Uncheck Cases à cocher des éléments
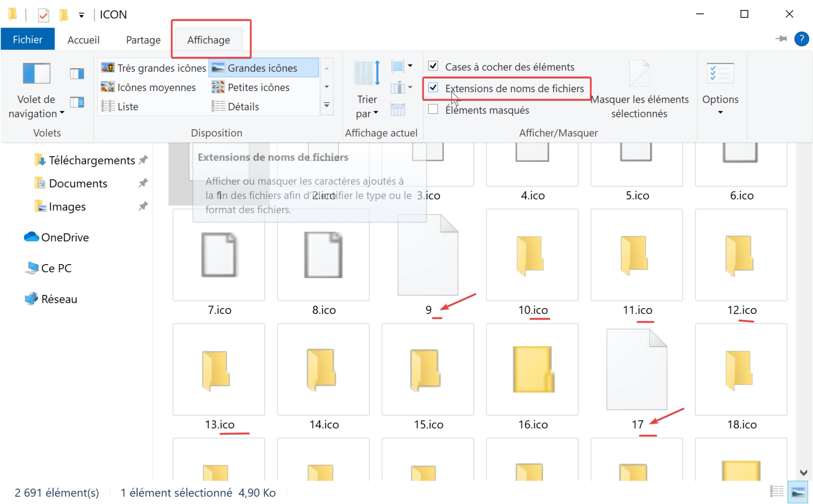 click(433, 66)
